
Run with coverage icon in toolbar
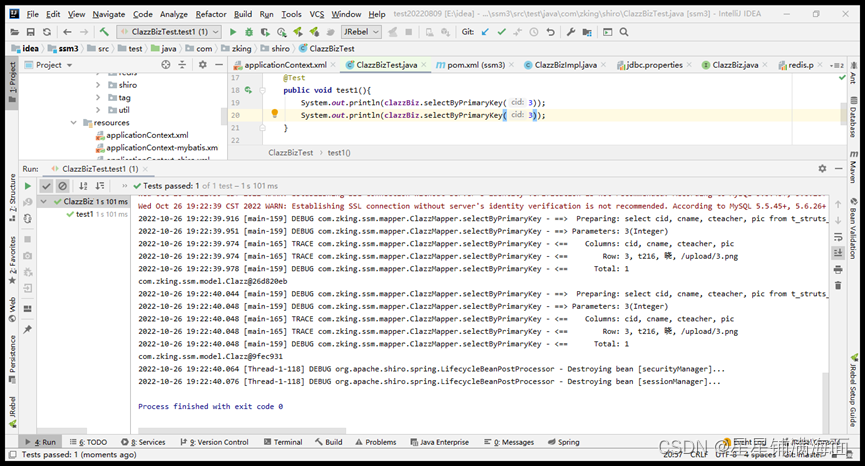pos(265,32)
